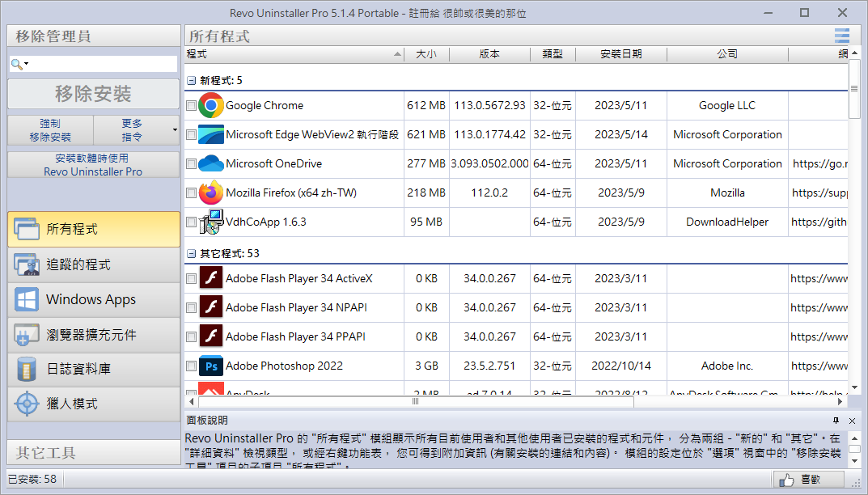
Task: Tick the Adobe Flash Player 34 NPAPI checkbox
Action: (x=191, y=307)
